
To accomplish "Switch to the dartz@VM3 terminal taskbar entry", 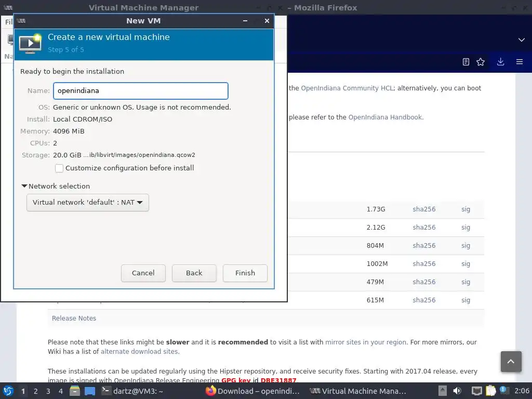I will point(133,391).
